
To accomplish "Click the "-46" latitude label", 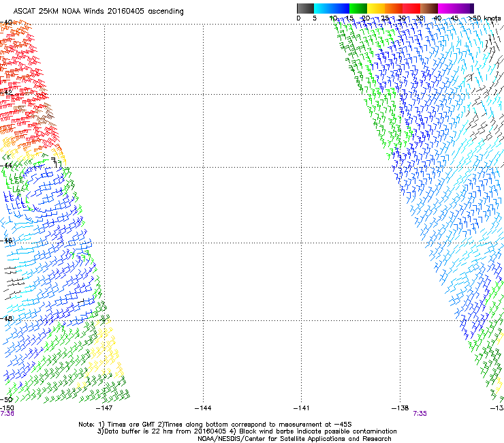I will pos(5,241).
